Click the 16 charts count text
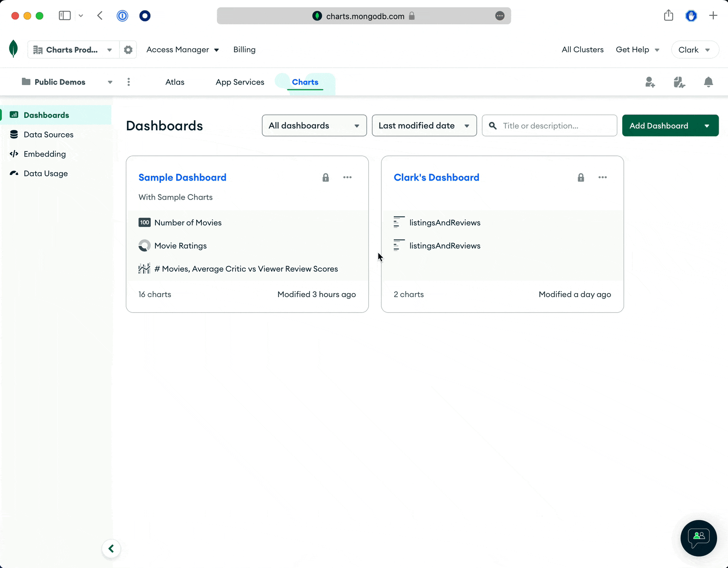The height and width of the screenshot is (568, 728). [155, 294]
